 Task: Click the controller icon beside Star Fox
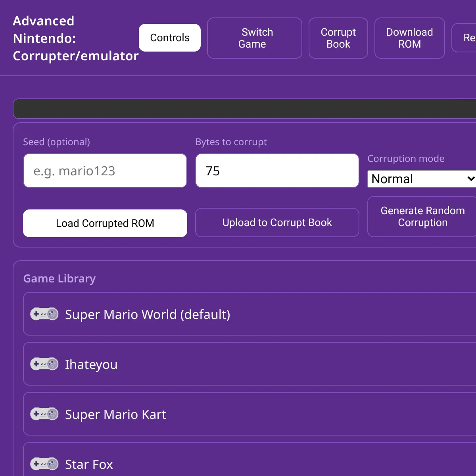pyautogui.click(x=44, y=464)
